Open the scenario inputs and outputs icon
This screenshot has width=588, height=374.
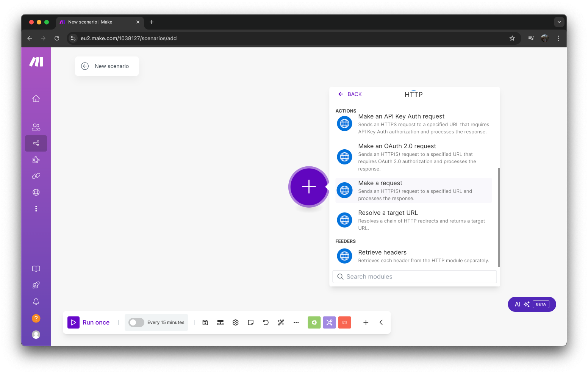[220, 322]
